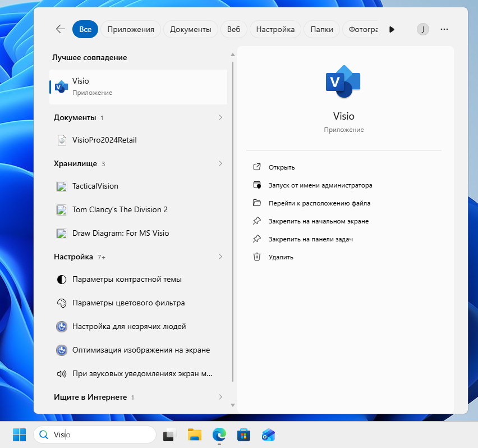Expand Ищите в Интернете section
This screenshot has width=478, height=448.
pos(139,397)
